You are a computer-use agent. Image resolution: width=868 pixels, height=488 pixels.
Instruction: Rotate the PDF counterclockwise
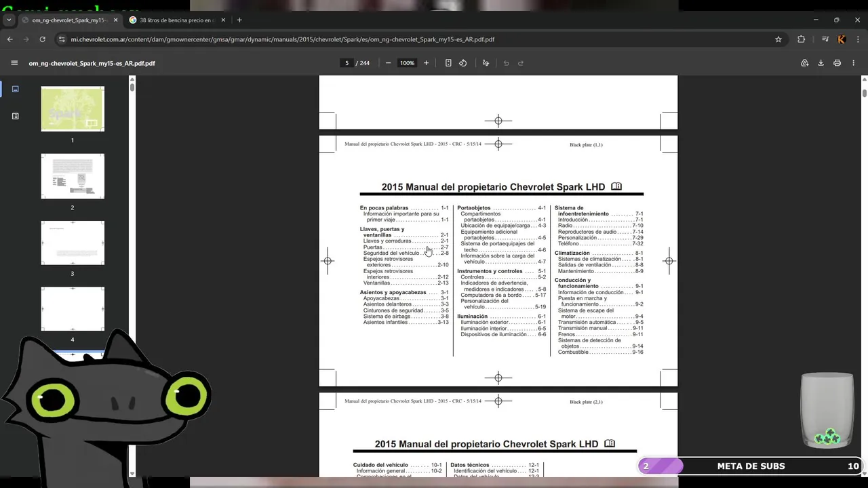click(462, 63)
